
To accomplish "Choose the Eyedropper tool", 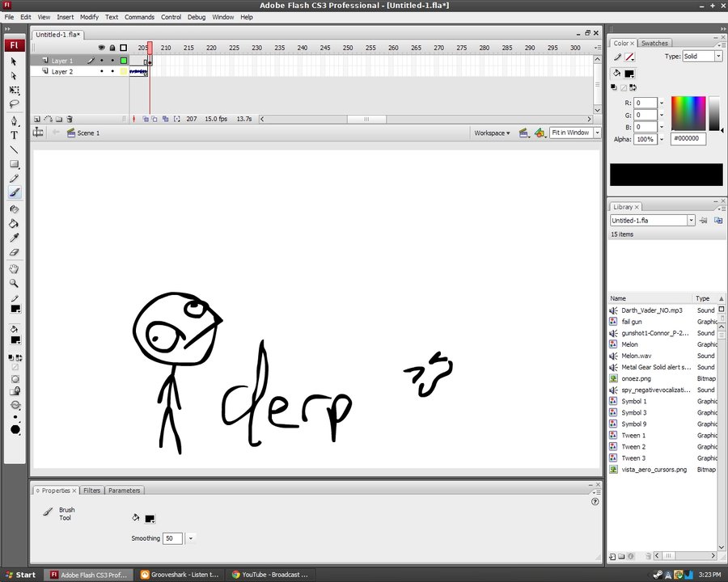I will tap(15, 238).
